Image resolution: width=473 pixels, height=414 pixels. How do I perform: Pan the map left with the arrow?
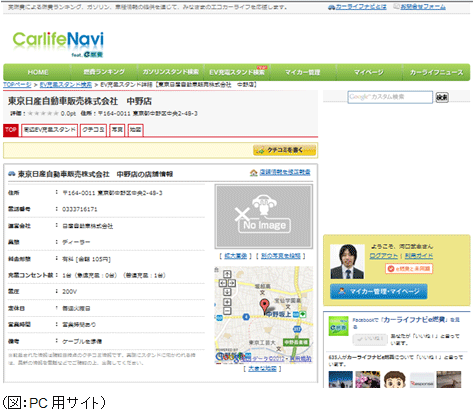222,283
